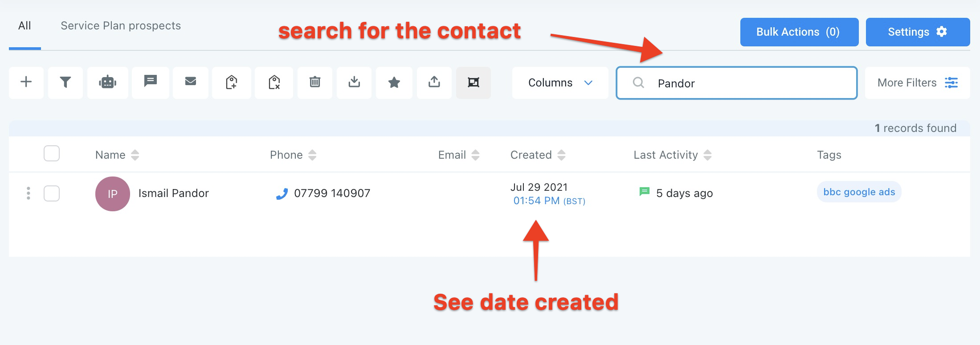Switch to the All tab
The height and width of the screenshot is (345, 980).
(x=24, y=26)
